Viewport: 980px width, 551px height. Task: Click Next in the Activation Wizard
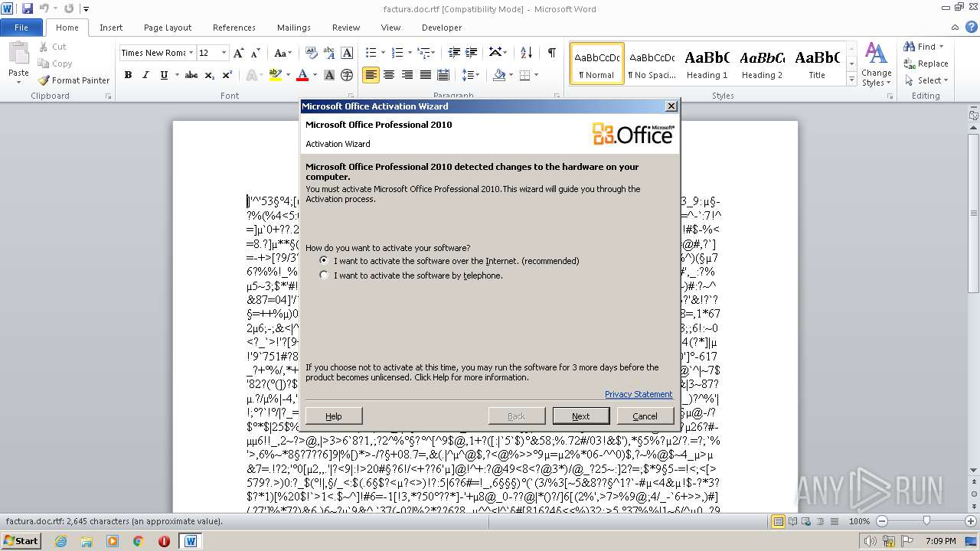[581, 416]
